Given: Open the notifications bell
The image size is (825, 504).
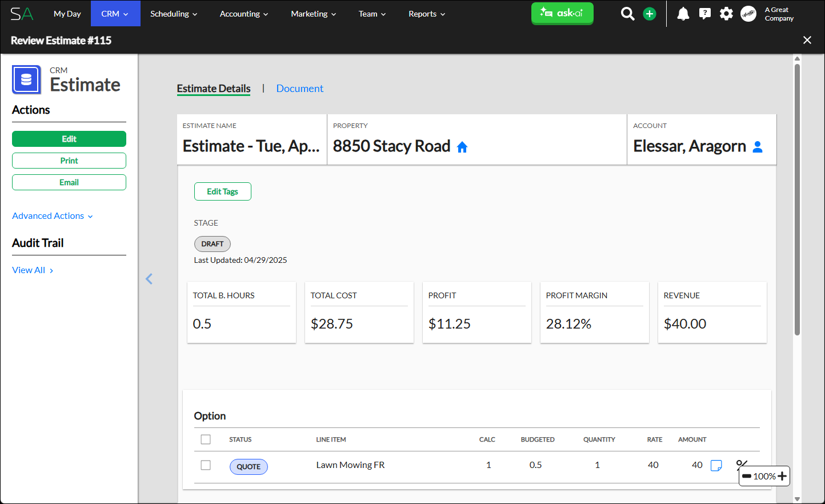Looking at the screenshot, I should coord(683,14).
